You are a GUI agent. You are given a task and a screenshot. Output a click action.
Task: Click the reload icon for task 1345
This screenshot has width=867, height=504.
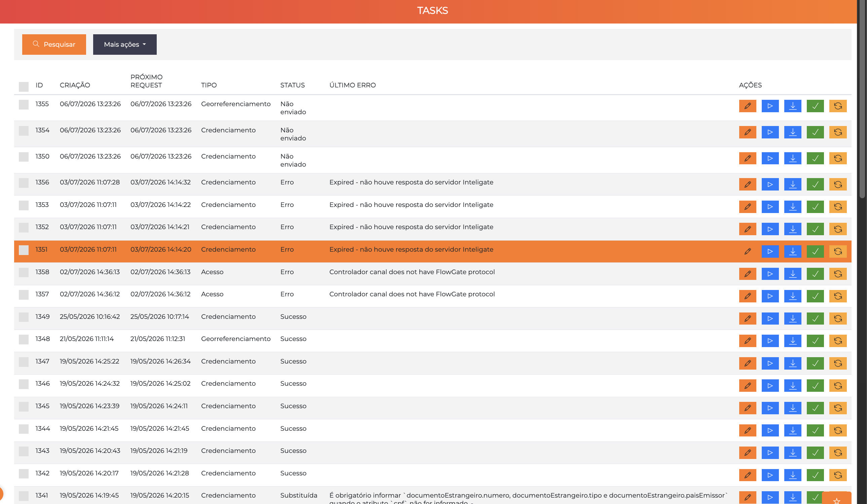coord(838,408)
